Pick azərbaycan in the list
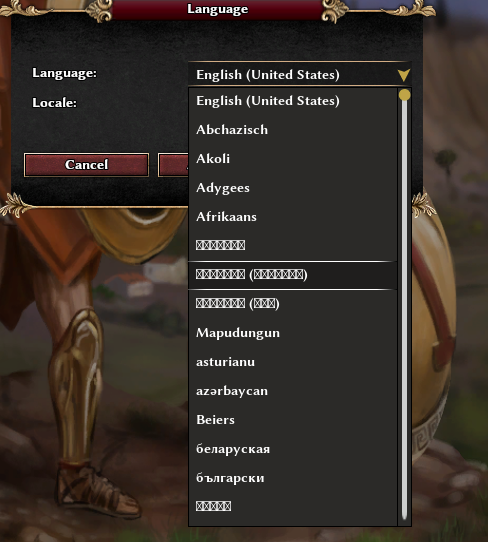The width and height of the screenshot is (488, 542). coord(292,391)
